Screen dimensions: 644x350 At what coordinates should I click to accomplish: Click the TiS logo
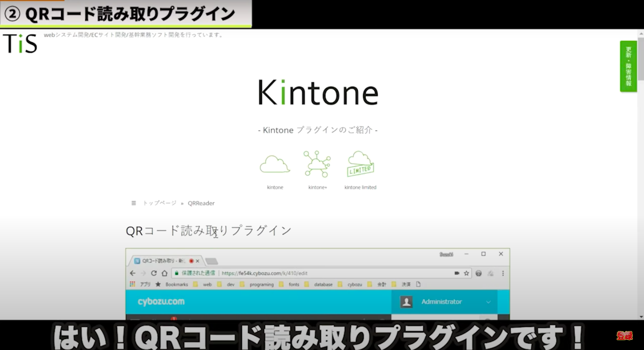point(20,43)
